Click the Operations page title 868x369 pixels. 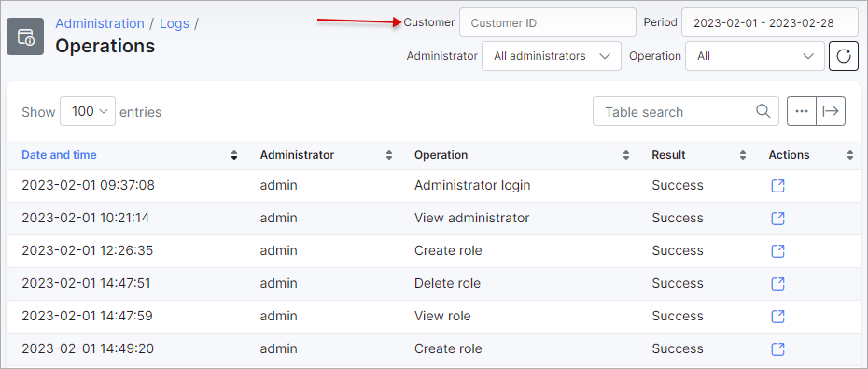click(105, 46)
